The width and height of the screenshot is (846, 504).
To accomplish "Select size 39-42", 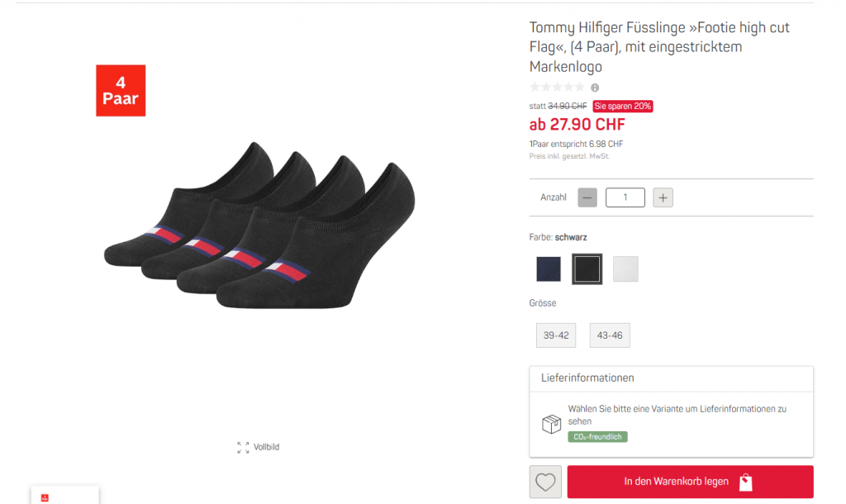I will pos(556,335).
